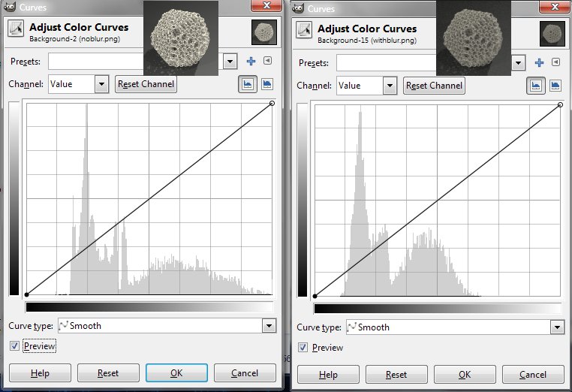Click the add preset plus icon in noblur.png dialog
This screenshot has width=572, height=392.
(x=251, y=62)
